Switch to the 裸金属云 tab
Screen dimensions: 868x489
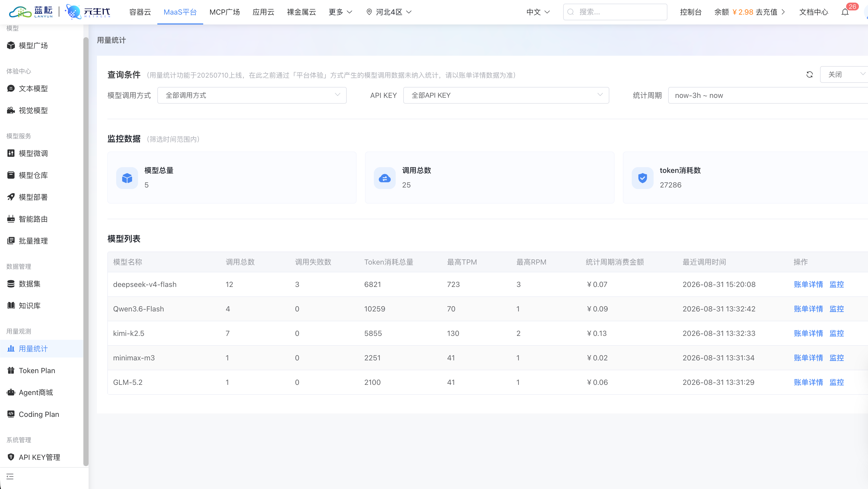click(x=301, y=12)
